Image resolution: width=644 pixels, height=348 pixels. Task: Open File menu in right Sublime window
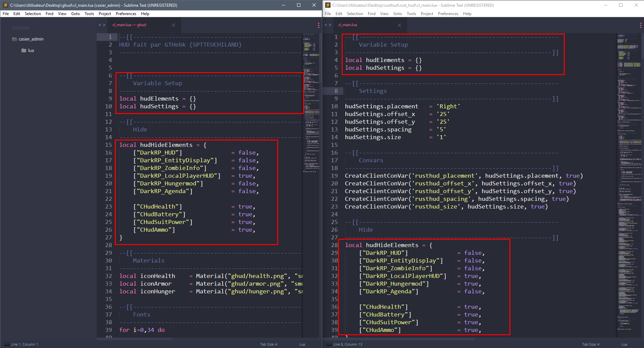328,14
